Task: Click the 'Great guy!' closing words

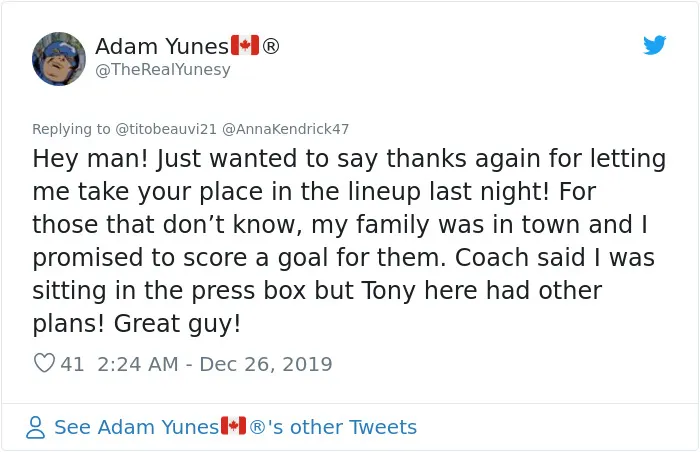Action: pos(177,324)
